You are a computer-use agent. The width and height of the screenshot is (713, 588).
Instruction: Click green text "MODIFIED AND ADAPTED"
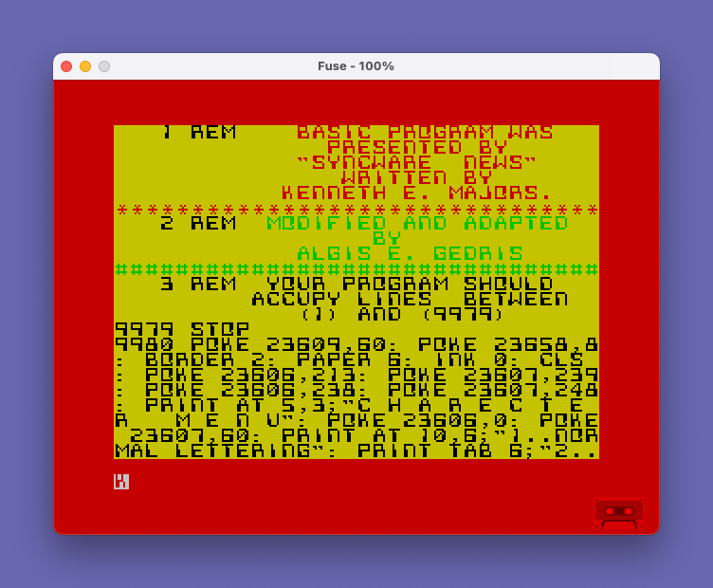point(417,223)
